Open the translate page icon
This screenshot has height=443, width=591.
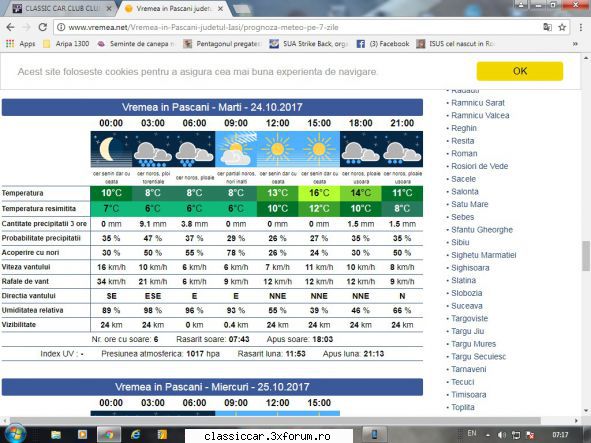pyautogui.click(x=547, y=27)
